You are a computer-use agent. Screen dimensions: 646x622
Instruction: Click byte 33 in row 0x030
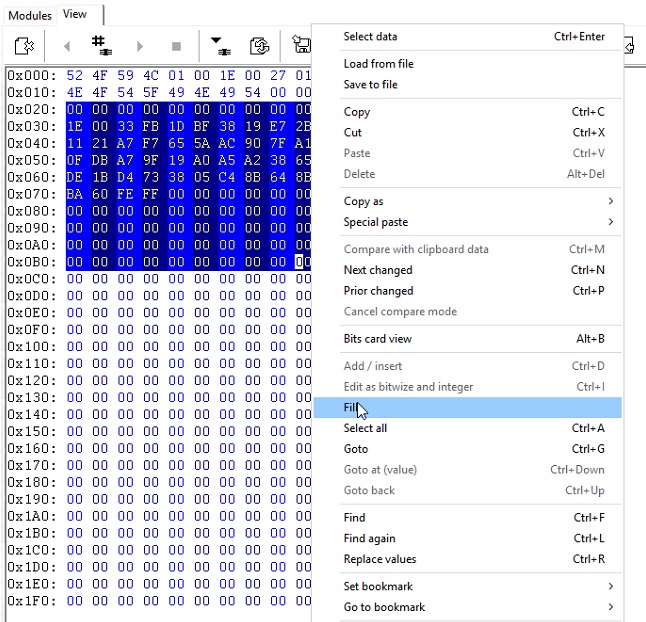(125, 126)
